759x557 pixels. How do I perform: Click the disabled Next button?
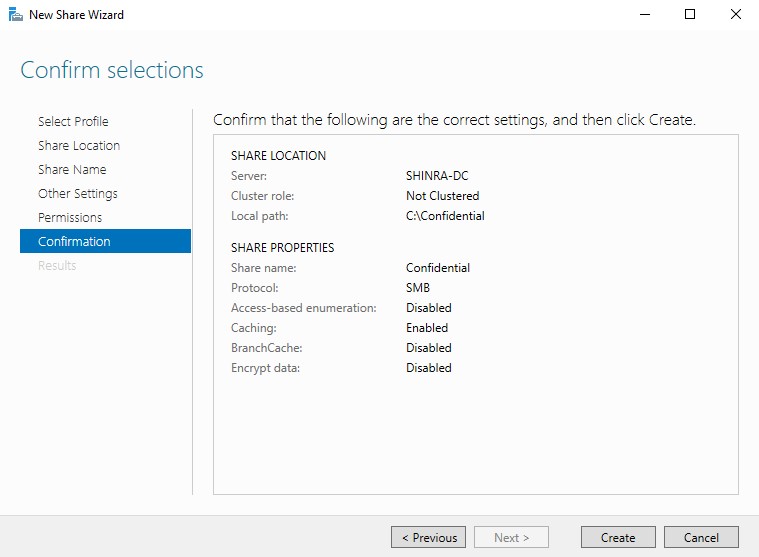[511, 537]
